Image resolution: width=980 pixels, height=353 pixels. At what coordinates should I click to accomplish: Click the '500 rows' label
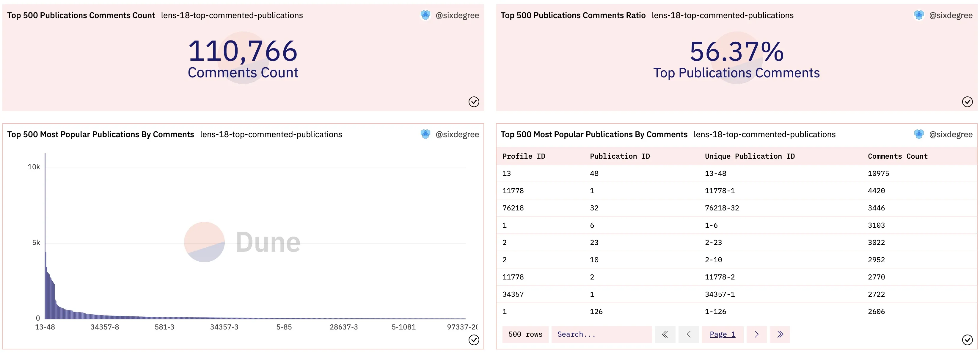(x=525, y=334)
